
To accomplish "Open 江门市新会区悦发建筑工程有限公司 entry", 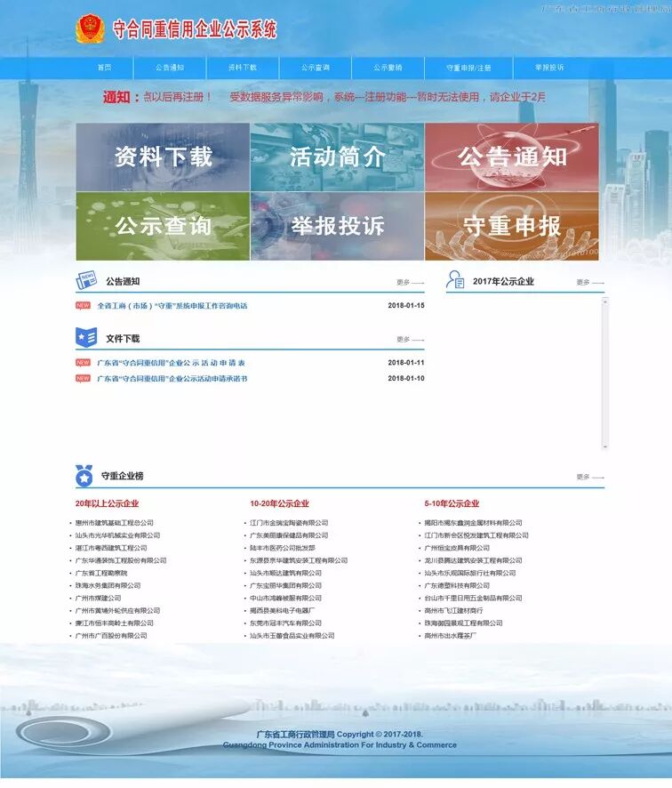I will pos(476,535).
